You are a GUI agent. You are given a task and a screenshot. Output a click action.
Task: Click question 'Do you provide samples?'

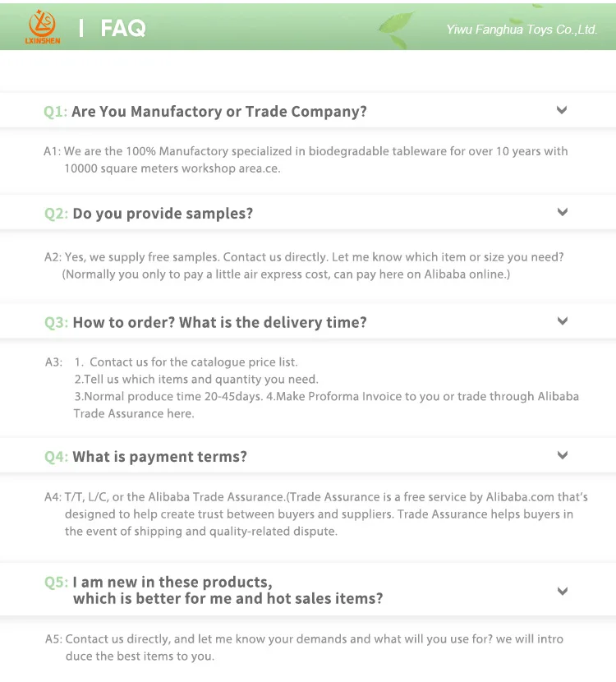click(x=163, y=214)
